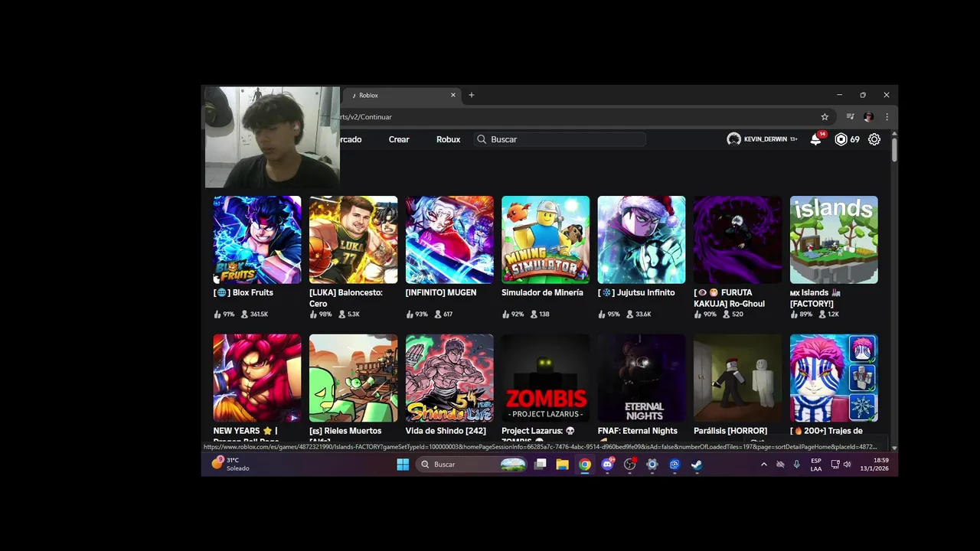Viewport: 980px width, 551px height.
Task: Click the page vertical scrollbar thumb
Action: click(x=893, y=150)
